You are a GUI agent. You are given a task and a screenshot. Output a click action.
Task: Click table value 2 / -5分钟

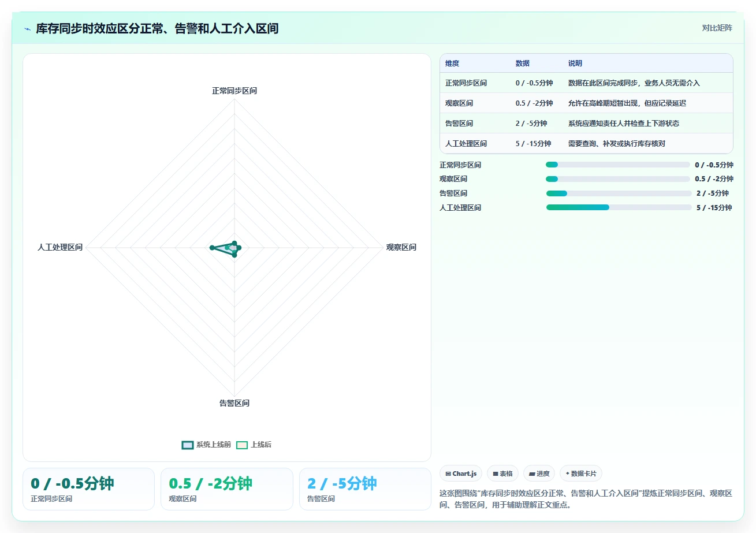pyautogui.click(x=531, y=124)
